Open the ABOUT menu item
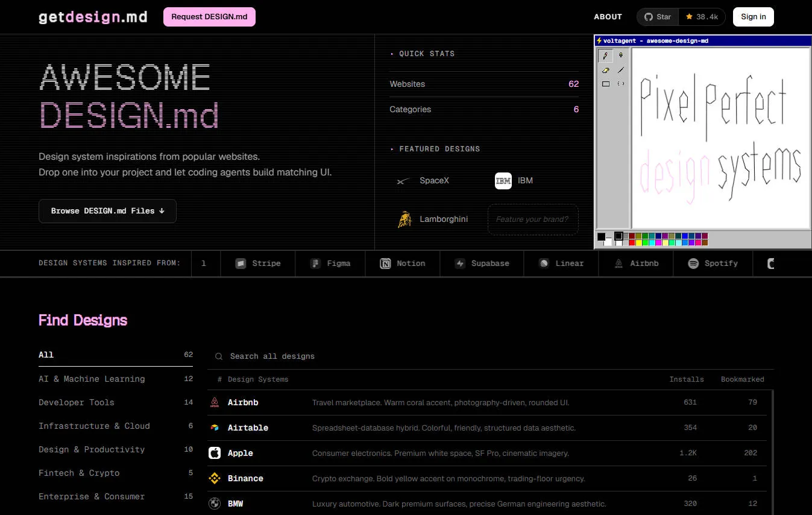The width and height of the screenshot is (812, 515). pyautogui.click(x=608, y=17)
